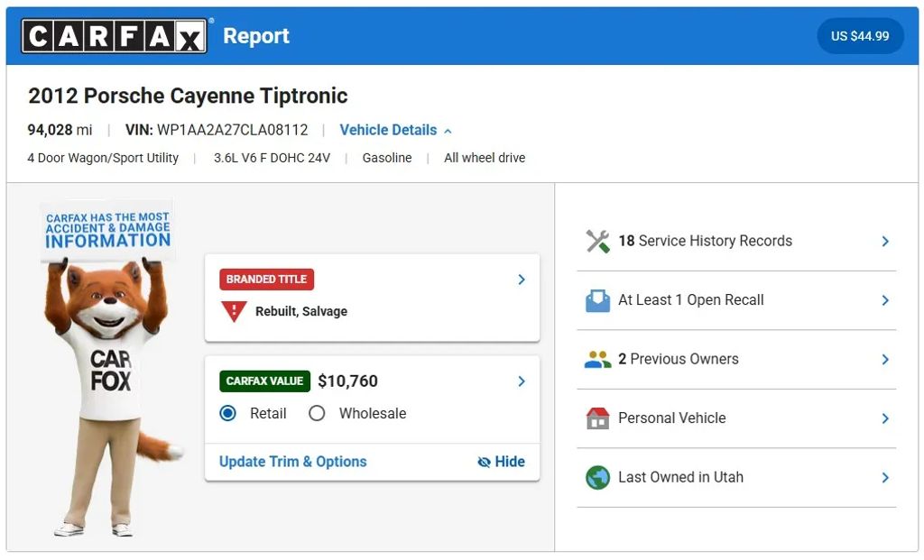Click the globe icon for Last Owned
Image resolution: width=924 pixels, height=560 pixels.
597,478
